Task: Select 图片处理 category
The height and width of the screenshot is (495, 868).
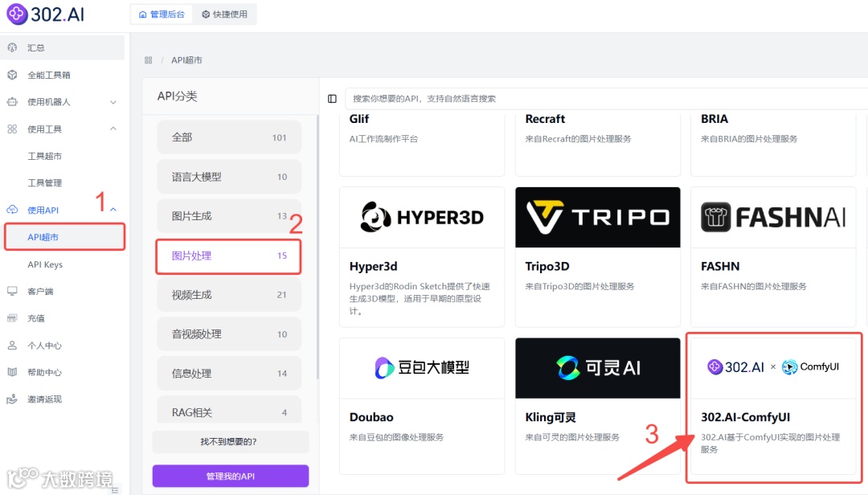Action: point(229,256)
